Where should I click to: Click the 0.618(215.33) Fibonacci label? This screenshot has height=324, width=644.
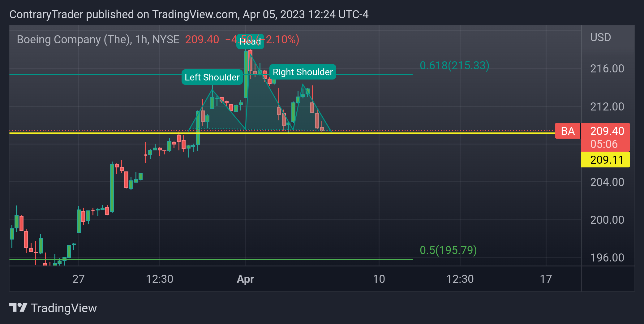454,65
